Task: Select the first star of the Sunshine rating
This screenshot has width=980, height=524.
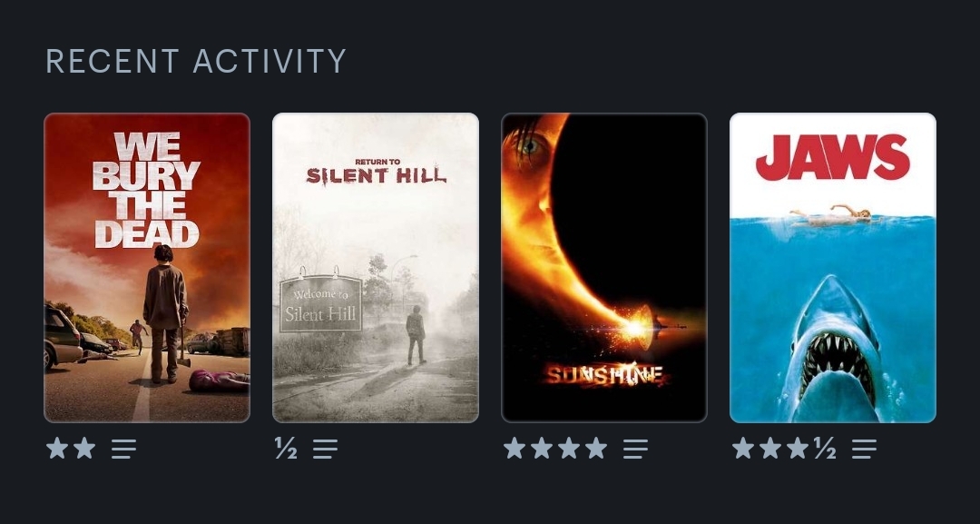Action: click(x=514, y=448)
